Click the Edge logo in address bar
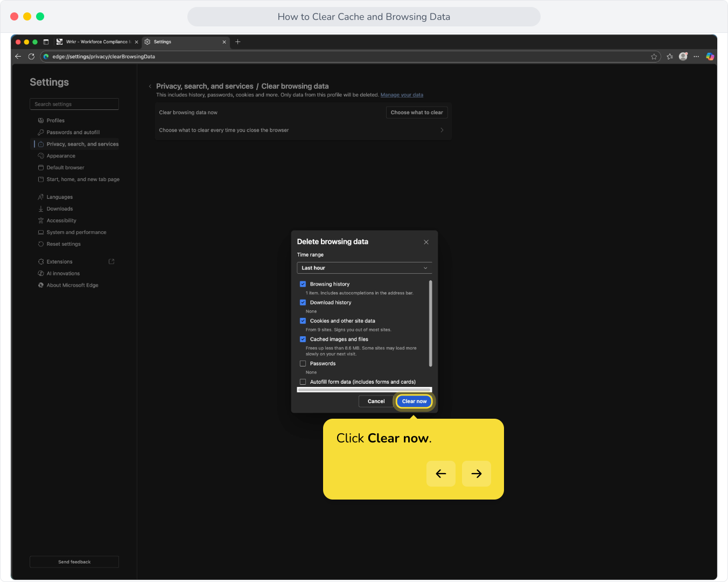Viewport: 728px width, 582px height. point(46,56)
